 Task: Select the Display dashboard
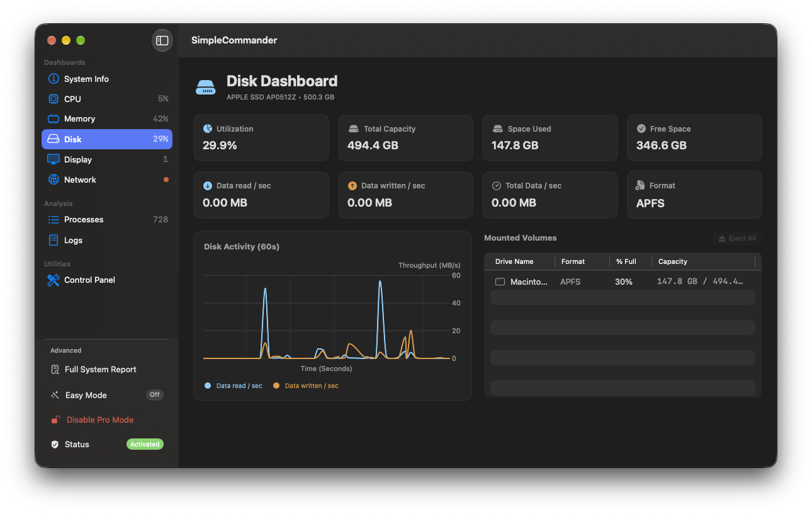[x=107, y=159]
